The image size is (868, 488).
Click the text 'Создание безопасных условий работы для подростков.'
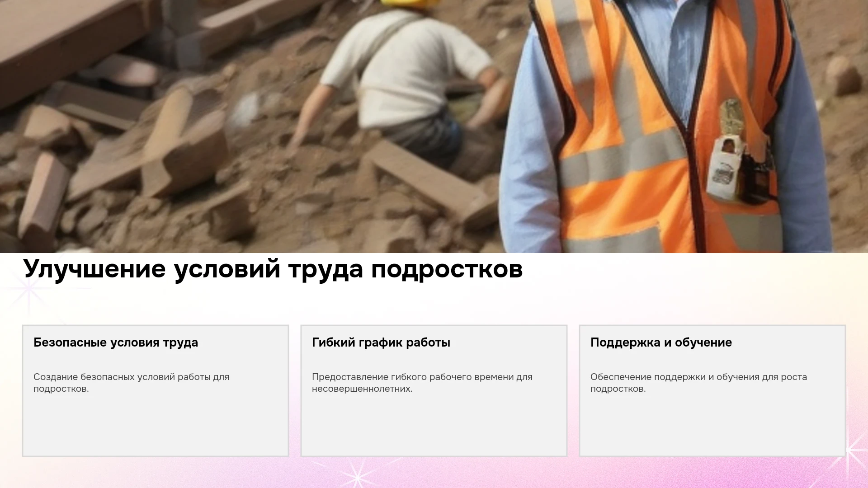132,383
